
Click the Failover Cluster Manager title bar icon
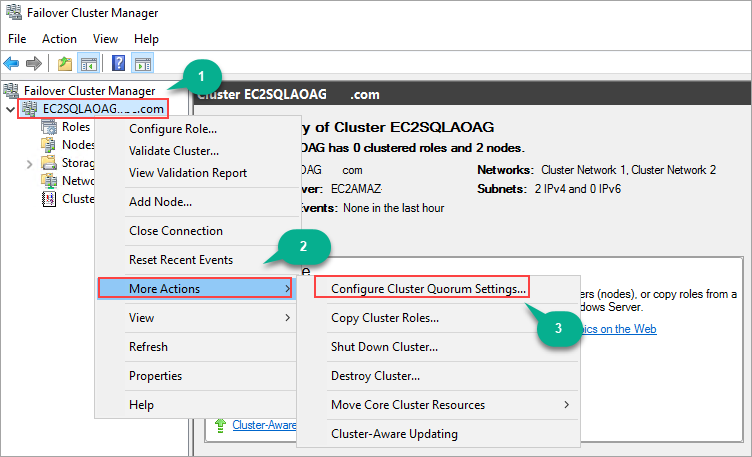(14, 12)
